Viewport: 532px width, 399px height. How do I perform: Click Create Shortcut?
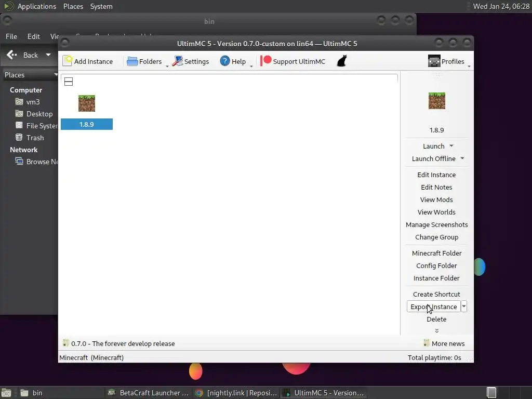(x=436, y=294)
